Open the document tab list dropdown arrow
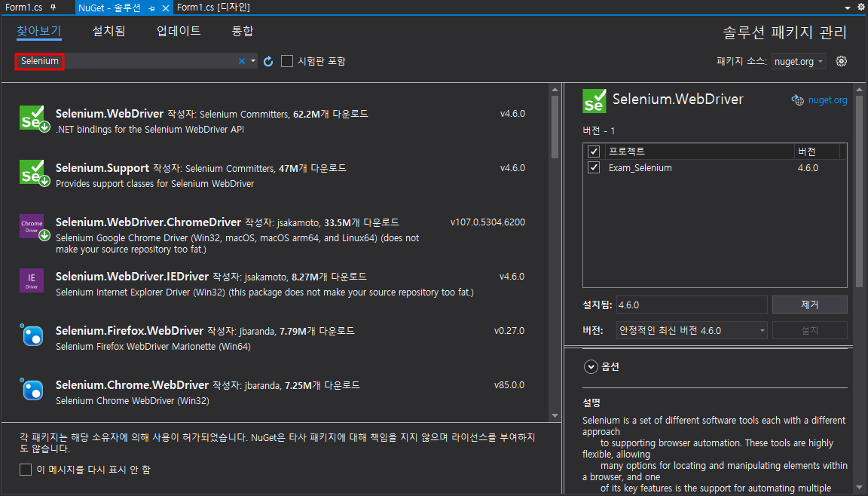The height and width of the screenshot is (496, 868). point(848,8)
